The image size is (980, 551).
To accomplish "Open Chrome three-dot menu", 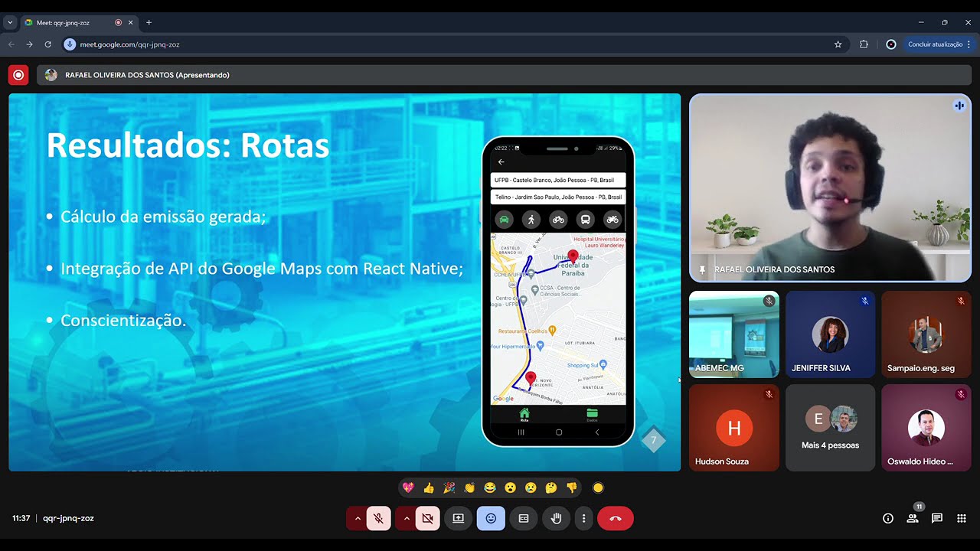I will 969,44.
